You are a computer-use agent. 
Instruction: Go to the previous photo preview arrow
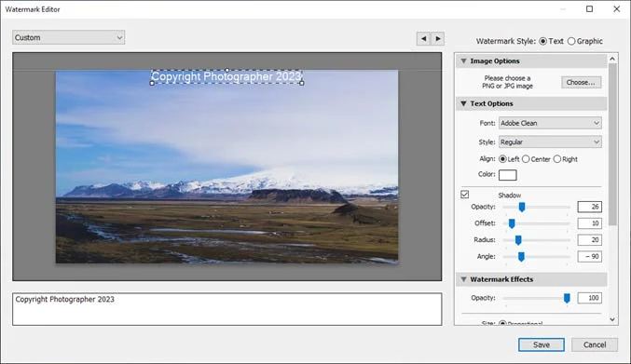point(423,38)
